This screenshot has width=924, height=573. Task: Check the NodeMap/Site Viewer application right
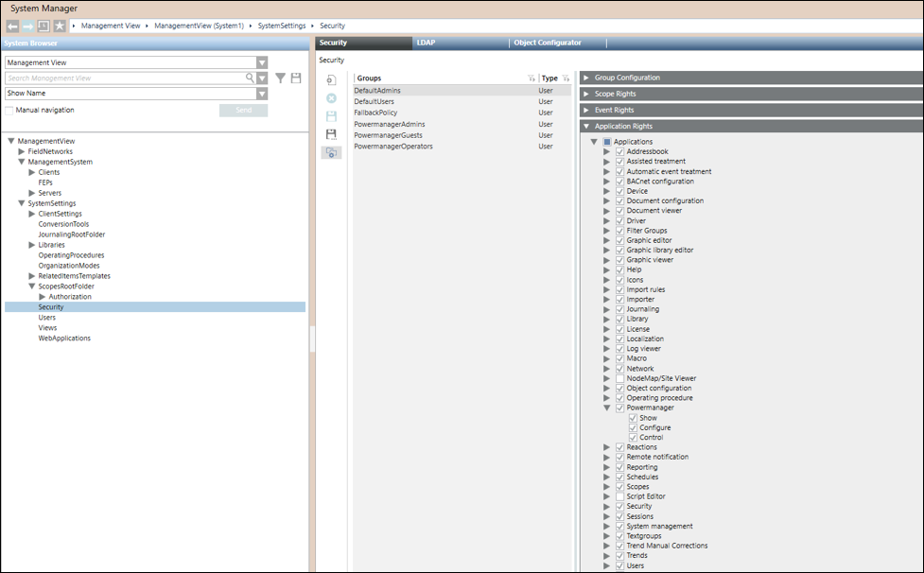pos(620,378)
